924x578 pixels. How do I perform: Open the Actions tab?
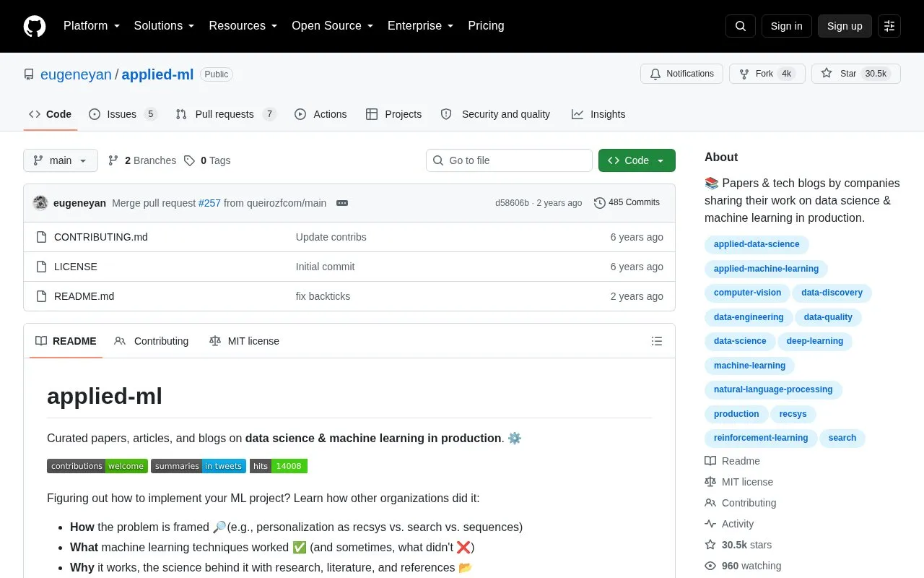tap(321, 114)
